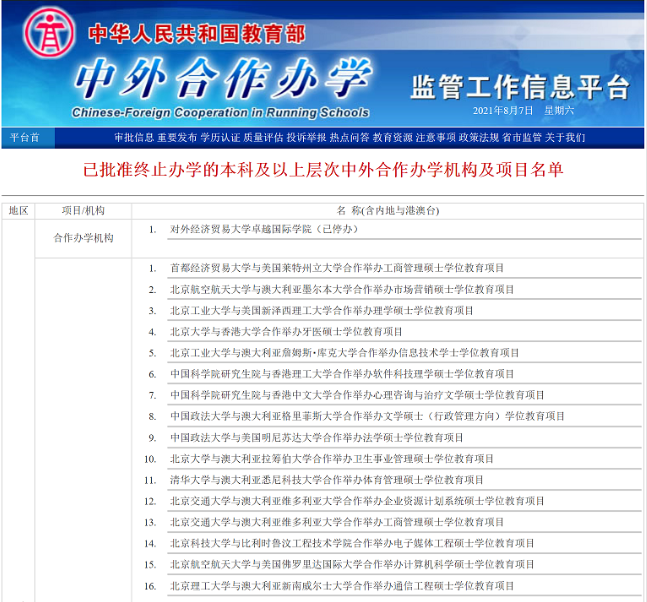Click the red page heading 已批准终止办学的本科及以上层次
This screenshot has height=602, width=647.
tap(323, 170)
